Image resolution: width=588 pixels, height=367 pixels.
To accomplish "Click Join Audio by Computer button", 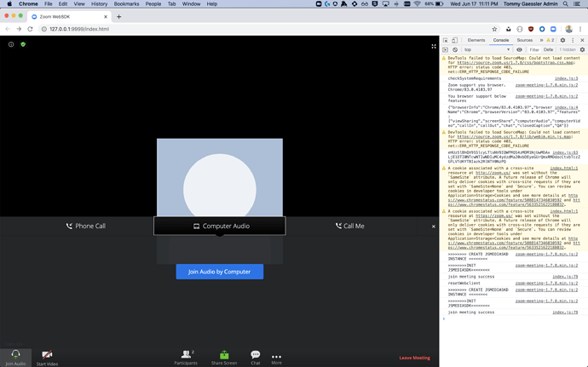I will pos(220,272).
